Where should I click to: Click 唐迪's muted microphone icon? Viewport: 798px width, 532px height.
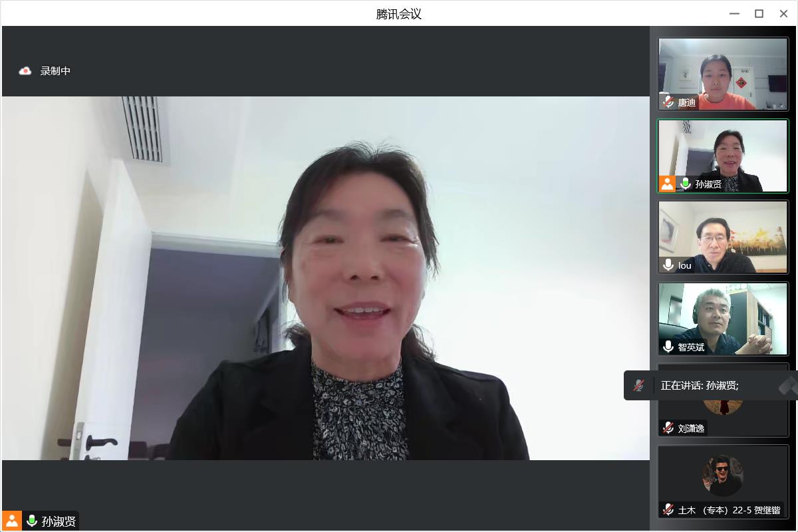[668, 102]
